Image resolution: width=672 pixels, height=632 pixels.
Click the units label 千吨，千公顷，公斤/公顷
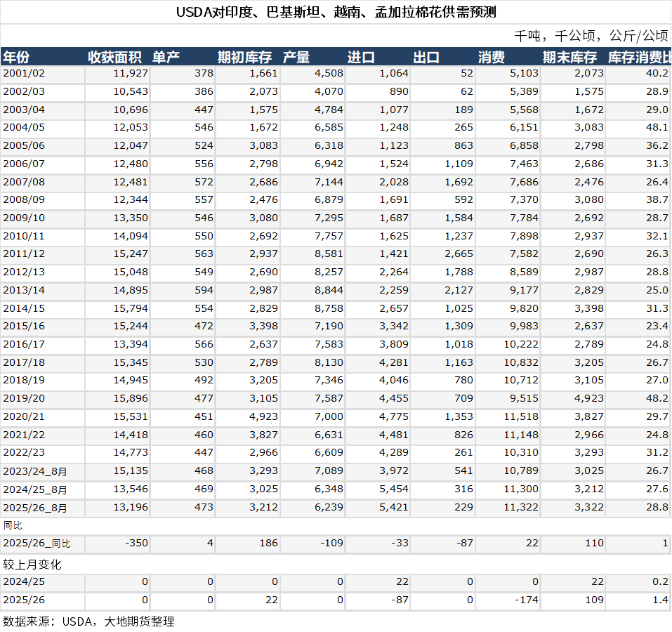[591, 36]
